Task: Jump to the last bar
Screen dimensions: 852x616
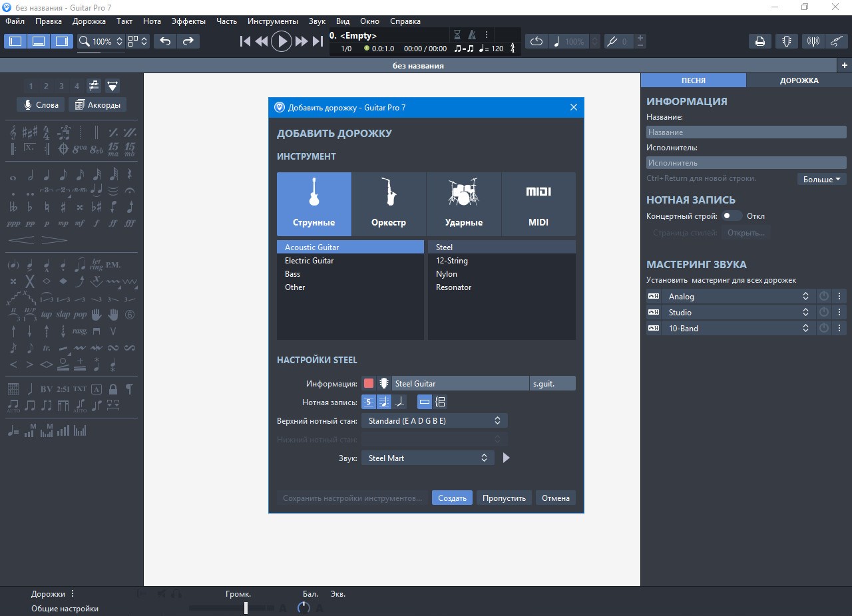Action: [x=318, y=41]
